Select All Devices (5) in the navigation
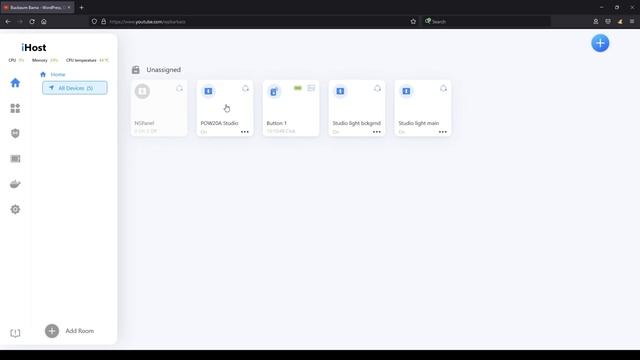This screenshot has height=360, width=640. [x=75, y=88]
